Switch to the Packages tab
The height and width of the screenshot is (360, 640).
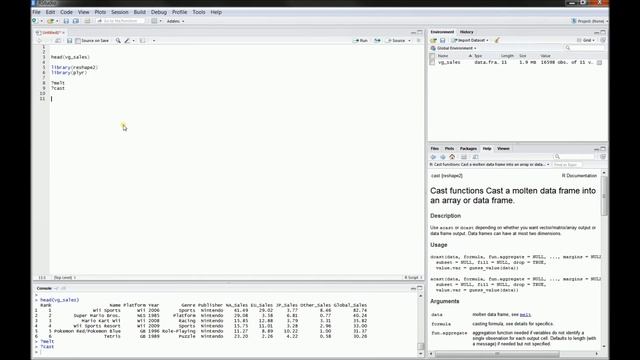[x=468, y=149]
